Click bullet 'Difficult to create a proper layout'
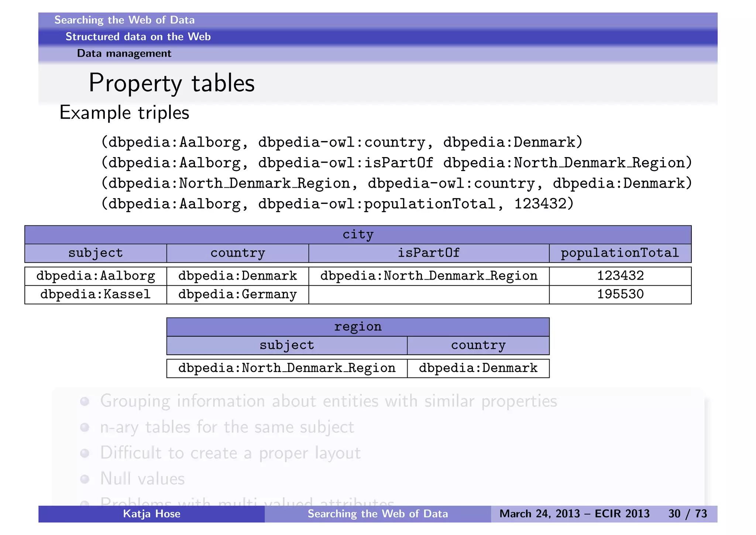 pyautogui.click(x=230, y=453)
